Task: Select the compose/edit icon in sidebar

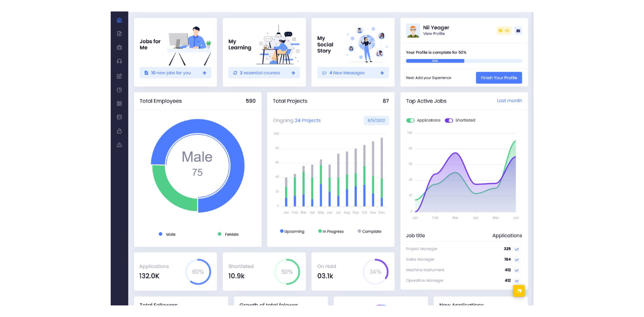Action: click(x=120, y=76)
